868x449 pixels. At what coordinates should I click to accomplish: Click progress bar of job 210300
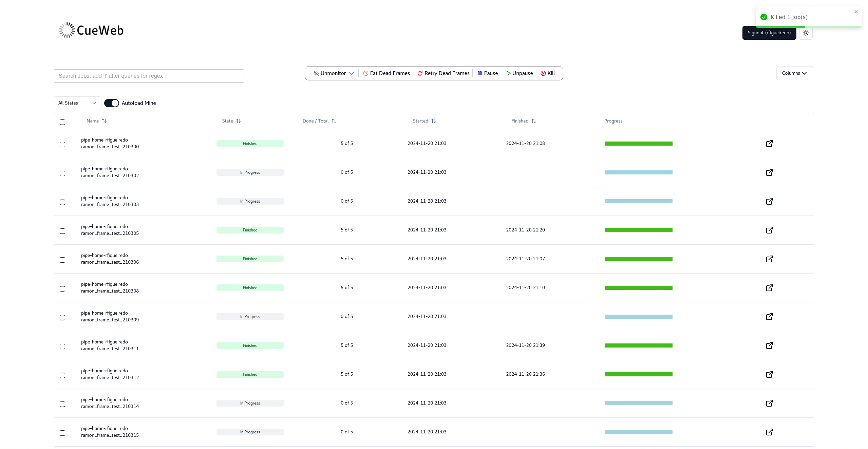point(638,144)
